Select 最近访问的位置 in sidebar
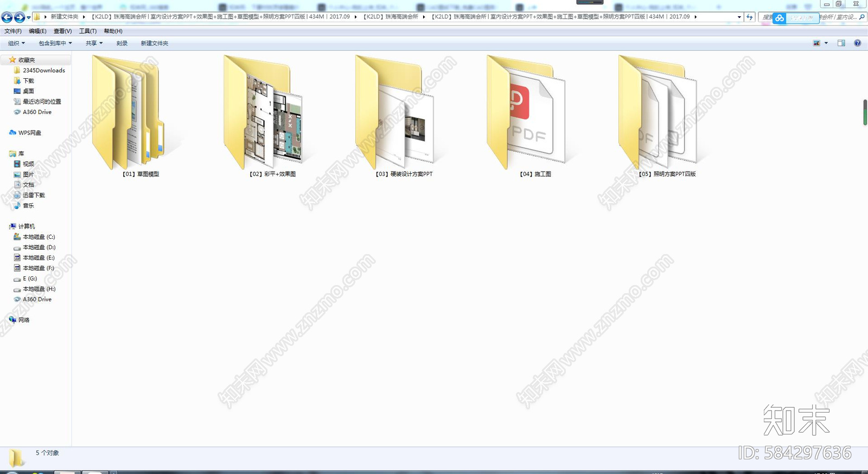Screen dimensions: 868x474 37,102
